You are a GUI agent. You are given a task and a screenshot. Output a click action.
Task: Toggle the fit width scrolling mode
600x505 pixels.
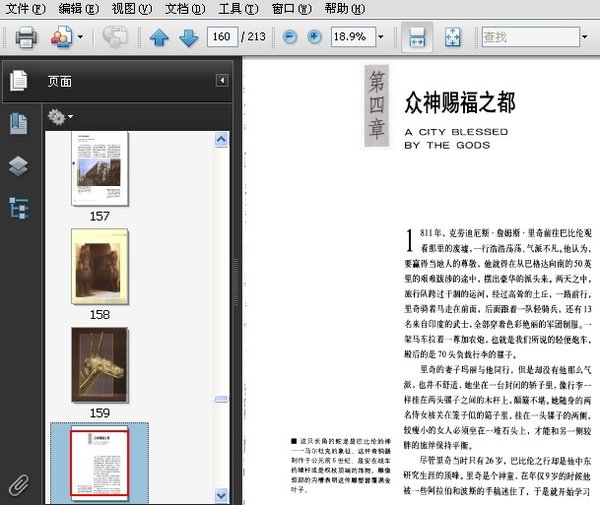coord(417,38)
